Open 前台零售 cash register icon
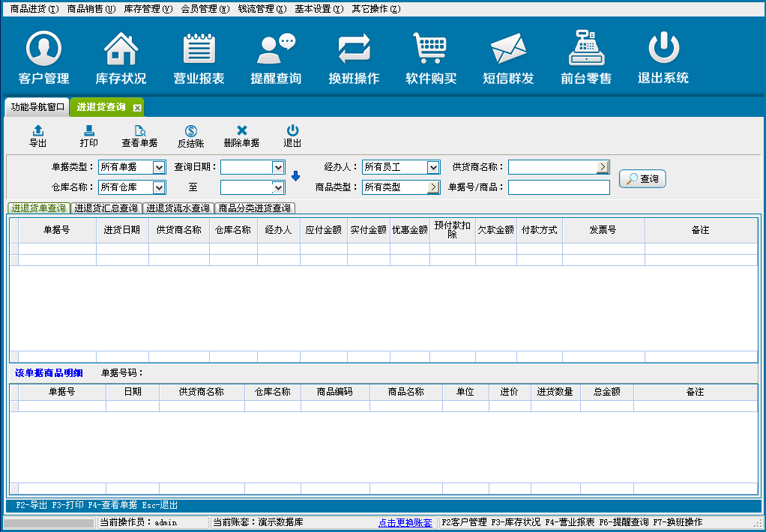 586,50
